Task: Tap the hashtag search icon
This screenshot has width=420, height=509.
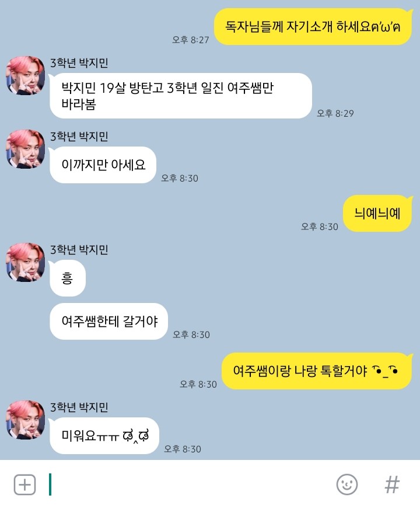Action: point(392,484)
